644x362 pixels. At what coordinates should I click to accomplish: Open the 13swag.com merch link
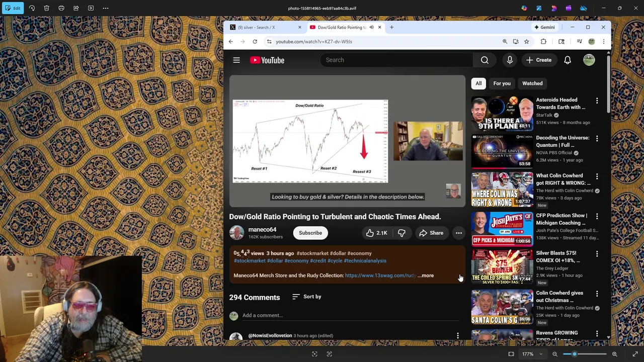point(380,276)
